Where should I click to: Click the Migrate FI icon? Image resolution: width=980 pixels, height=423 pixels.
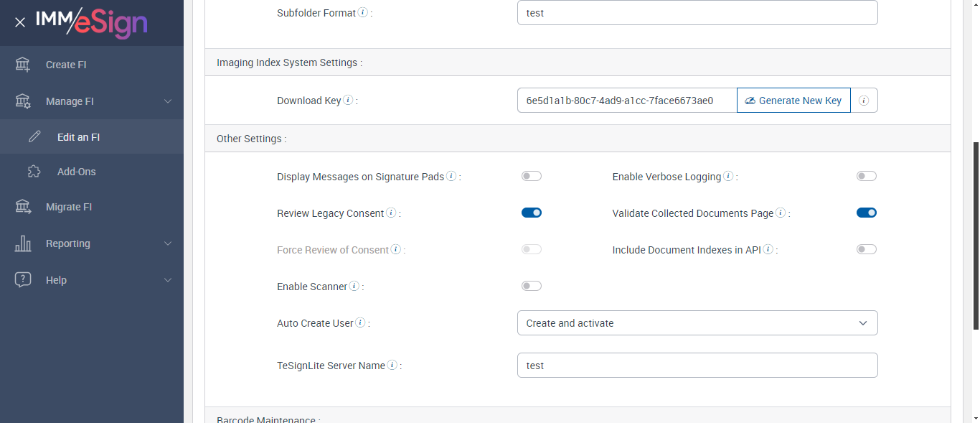pos(23,207)
